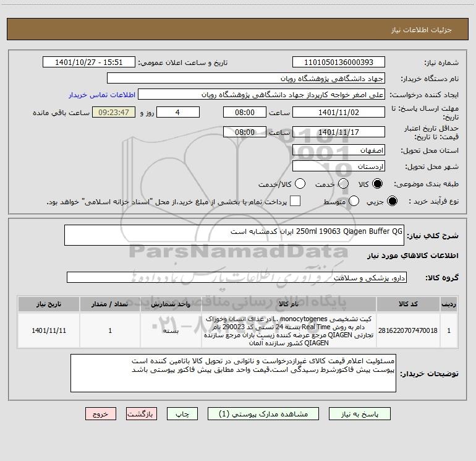This screenshot has width=476, height=461.
Task: Click the خروج exit button
Action: tap(101, 414)
